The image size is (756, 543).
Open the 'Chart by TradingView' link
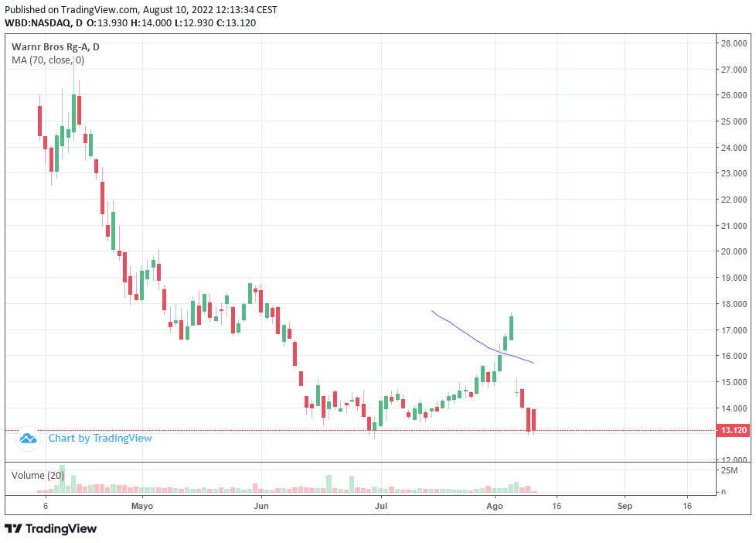tap(100, 439)
